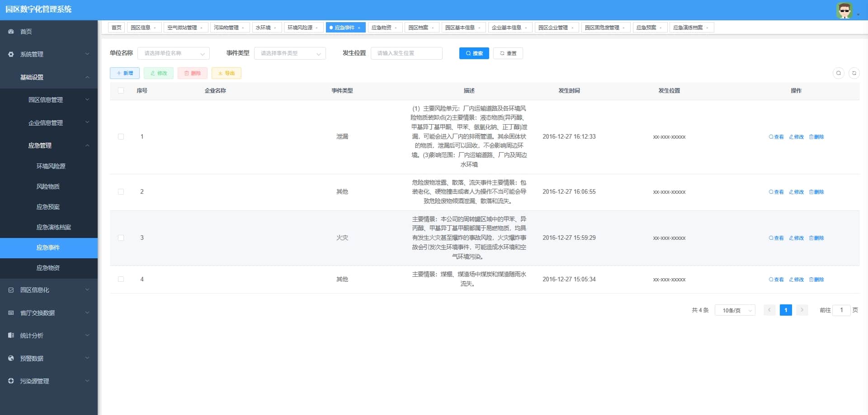
Task: Click the 省厅交换数据 table icon
Action: coord(11,312)
